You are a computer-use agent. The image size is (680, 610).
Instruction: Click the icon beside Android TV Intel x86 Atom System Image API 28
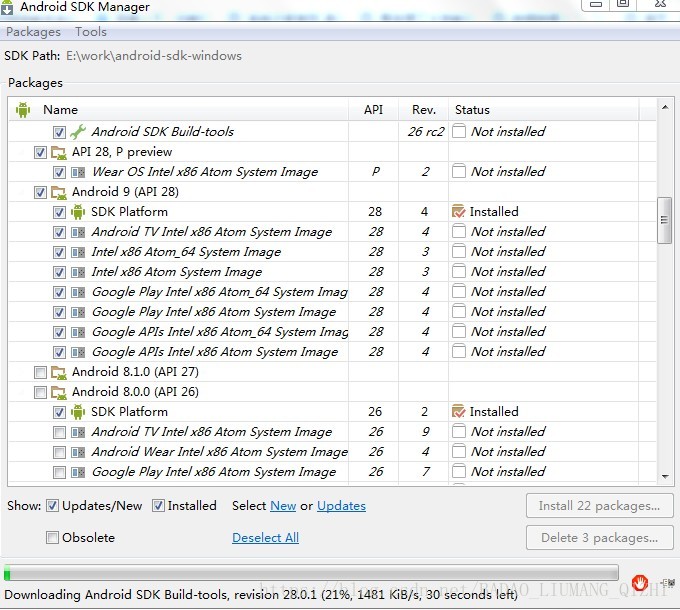pyautogui.click(x=78, y=232)
